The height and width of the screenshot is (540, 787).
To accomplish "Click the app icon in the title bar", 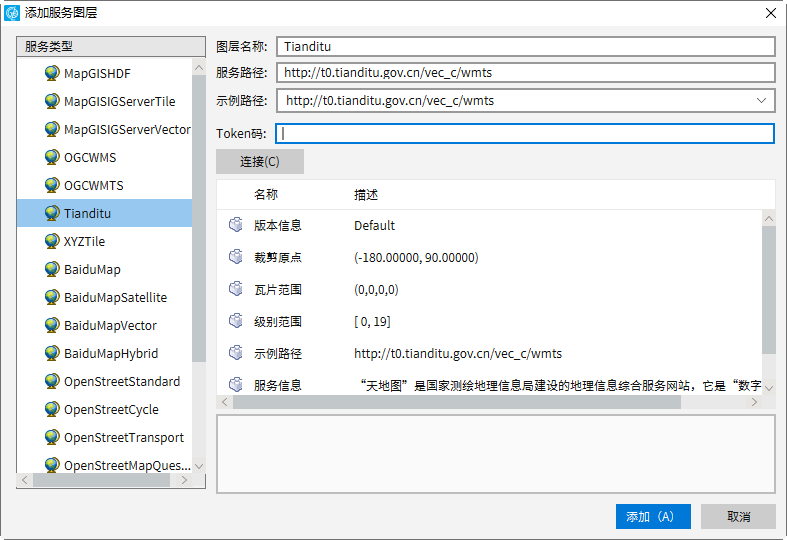I will [x=12, y=13].
